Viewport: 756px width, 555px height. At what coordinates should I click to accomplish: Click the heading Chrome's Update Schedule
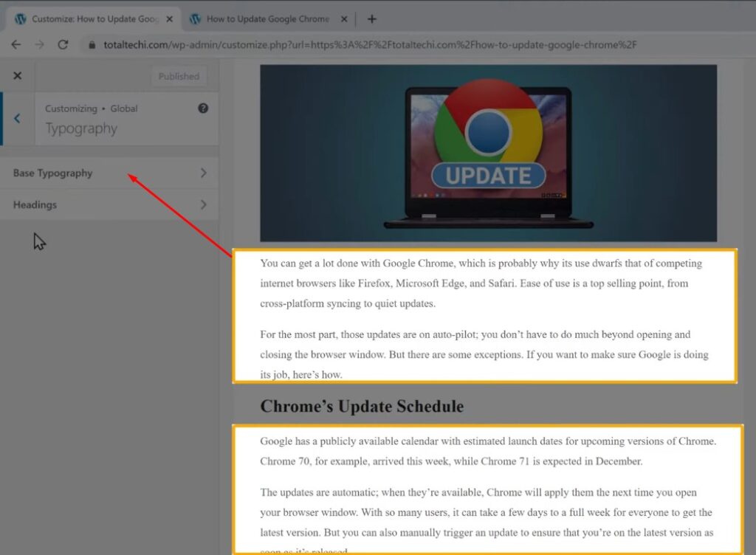(361, 406)
